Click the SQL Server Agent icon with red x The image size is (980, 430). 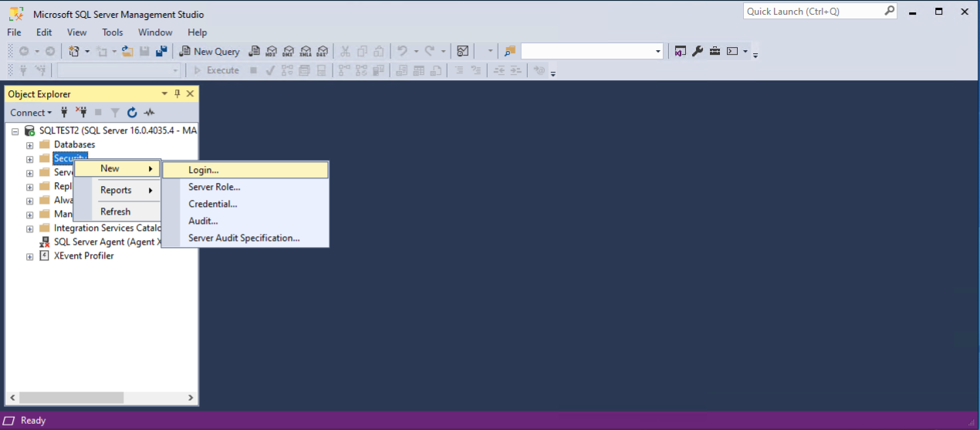tap(45, 242)
